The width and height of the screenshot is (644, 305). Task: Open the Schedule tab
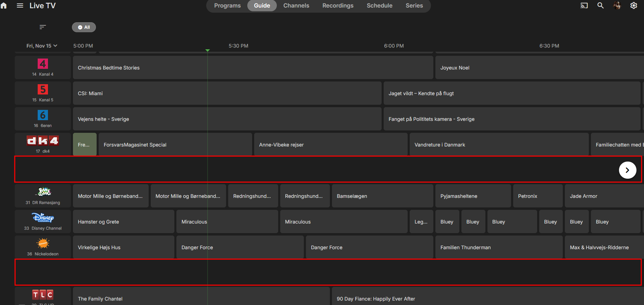click(380, 6)
